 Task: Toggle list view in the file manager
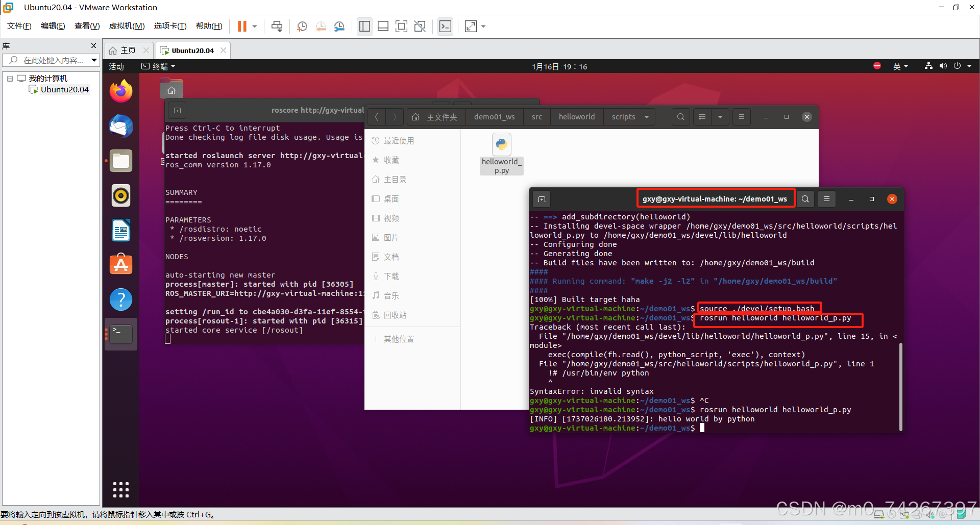coord(702,117)
